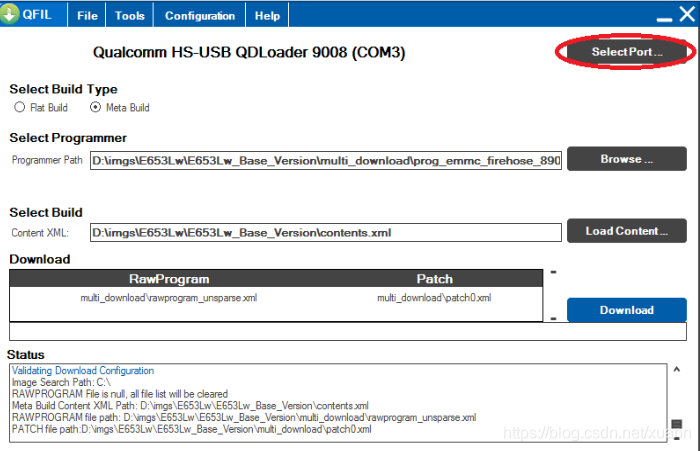Viewport: 700px width, 451px height.
Task: Click the Load Content button
Action: pyautogui.click(x=626, y=231)
